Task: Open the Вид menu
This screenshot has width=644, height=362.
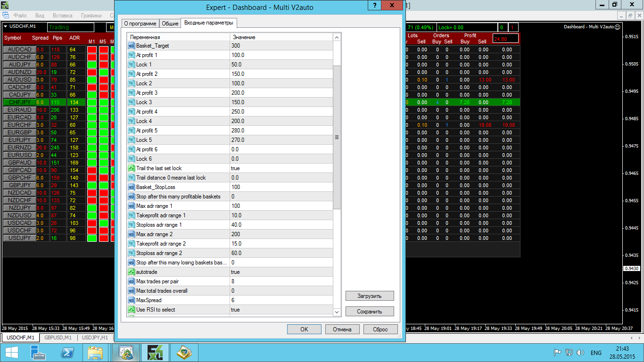Action: pos(40,16)
